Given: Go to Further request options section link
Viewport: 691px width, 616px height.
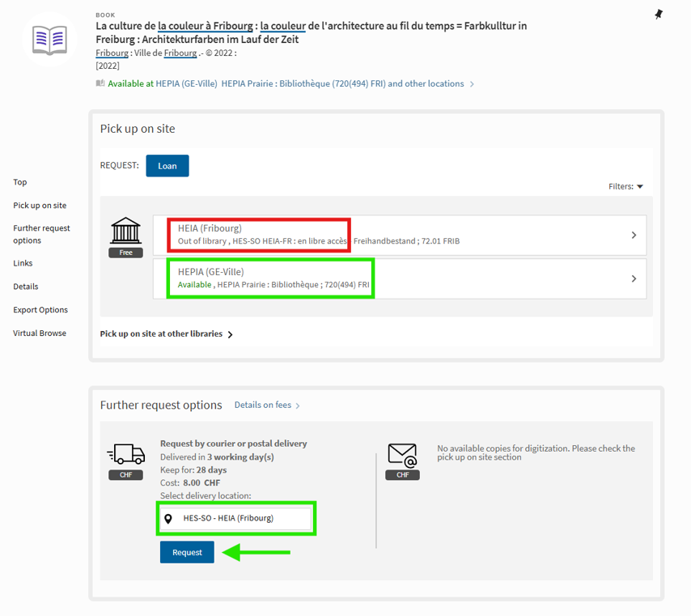Looking at the screenshot, I should (x=41, y=234).
